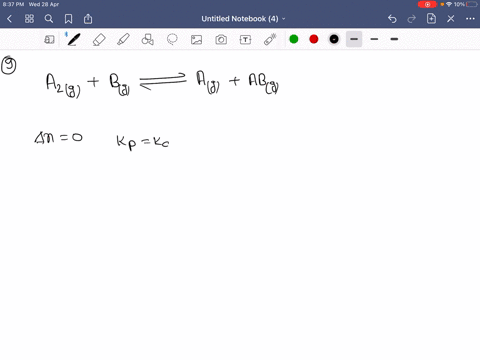Image resolution: width=480 pixels, height=360 pixels.
Task: Insert an image with the Image tool
Action: pos(196,40)
